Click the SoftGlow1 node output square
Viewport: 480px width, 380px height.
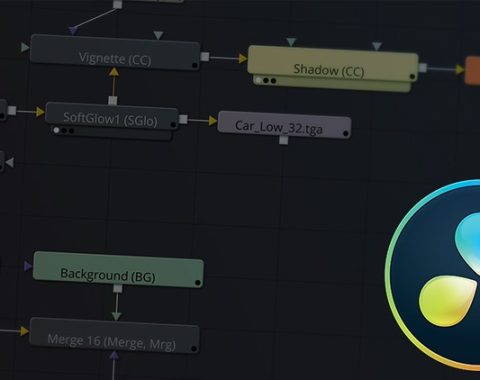[x=183, y=119]
